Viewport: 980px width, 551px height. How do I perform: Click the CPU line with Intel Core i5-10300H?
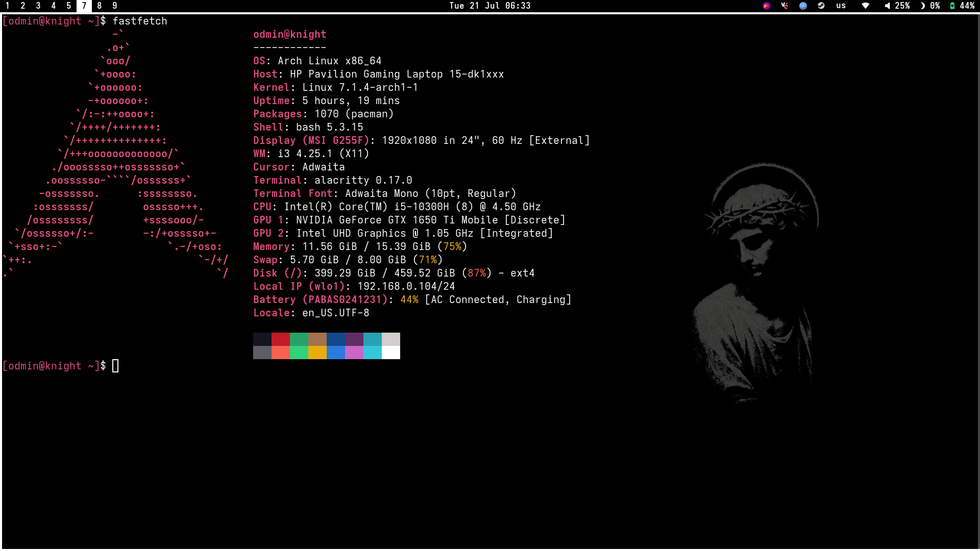click(x=397, y=207)
